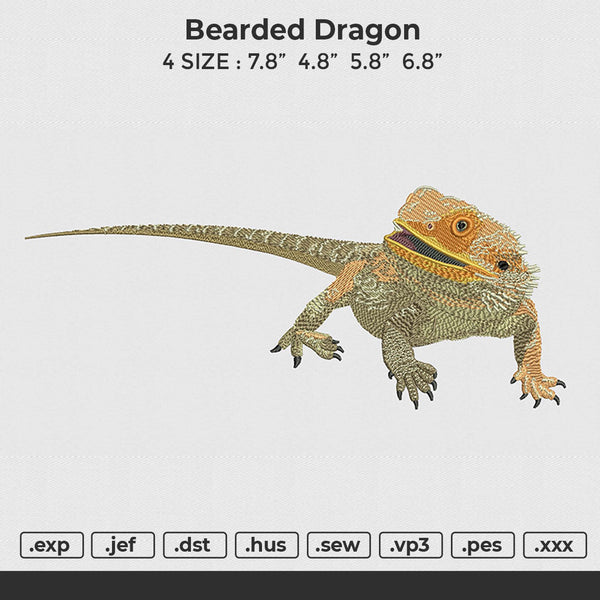Select the .xxx format badge
Image resolution: width=600 pixels, height=600 pixels.
point(555,545)
